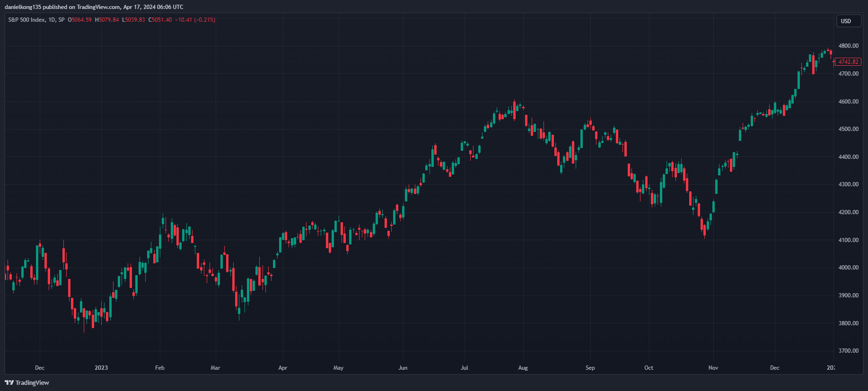This screenshot has height=391, width=868.
Task: Select the Jul marker on time axis
Action: pyautogui.click(x=465, y=368)
